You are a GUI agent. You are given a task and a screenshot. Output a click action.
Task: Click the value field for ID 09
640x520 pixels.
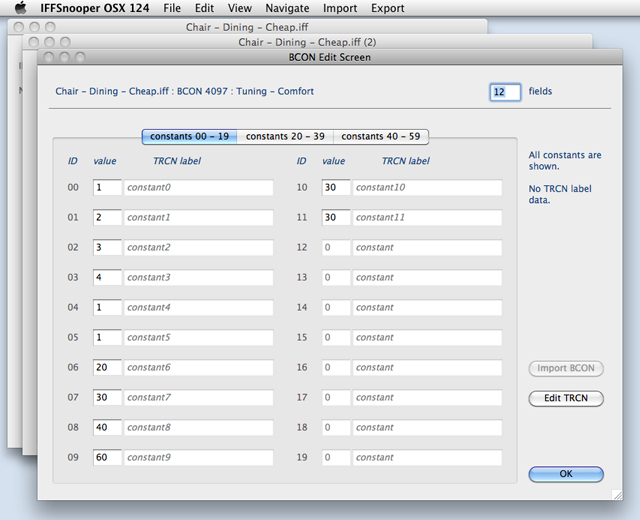point(107,457)
